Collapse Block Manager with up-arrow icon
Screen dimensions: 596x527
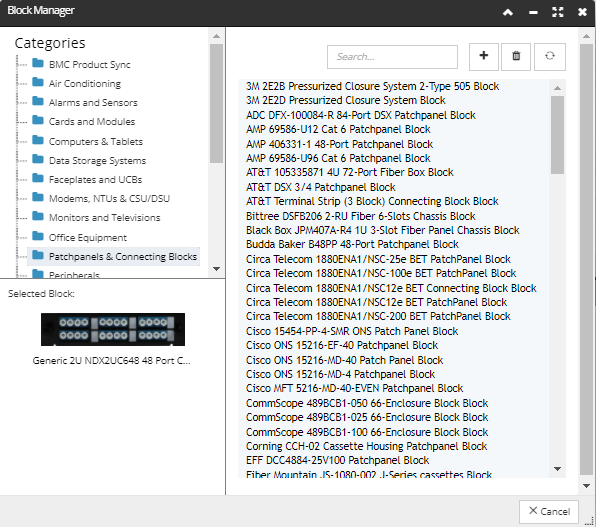tap(508, 13)
